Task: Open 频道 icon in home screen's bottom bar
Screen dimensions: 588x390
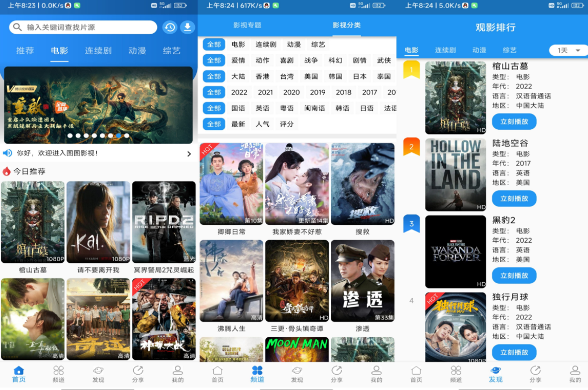Action: pos(58,374)
